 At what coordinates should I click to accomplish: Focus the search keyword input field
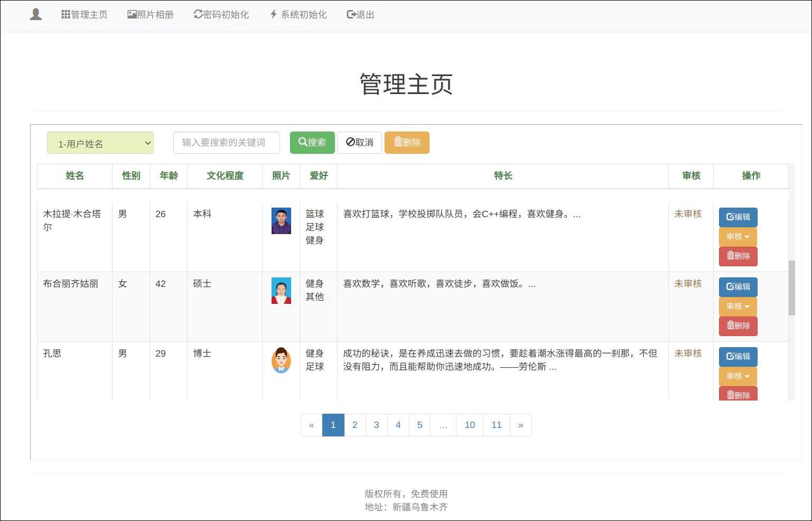226,143
